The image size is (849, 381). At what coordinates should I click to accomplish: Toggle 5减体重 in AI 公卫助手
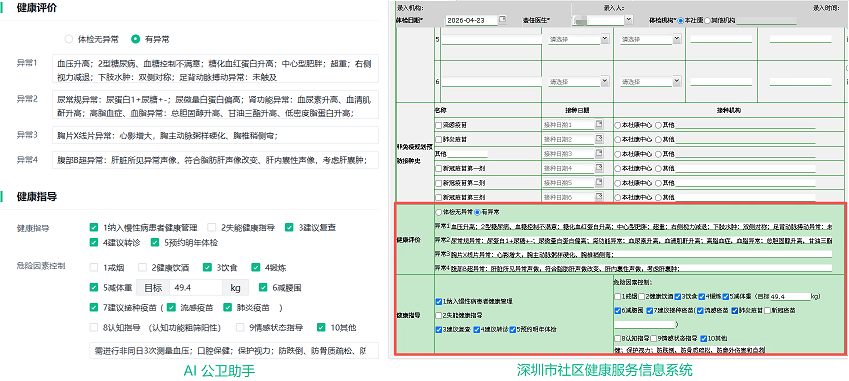point(94,288)
